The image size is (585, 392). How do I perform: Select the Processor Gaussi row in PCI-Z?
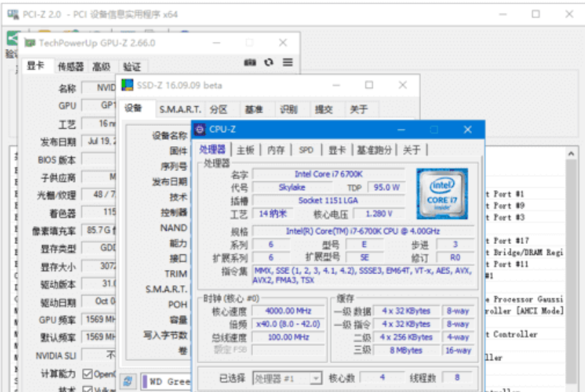(524, 299)
